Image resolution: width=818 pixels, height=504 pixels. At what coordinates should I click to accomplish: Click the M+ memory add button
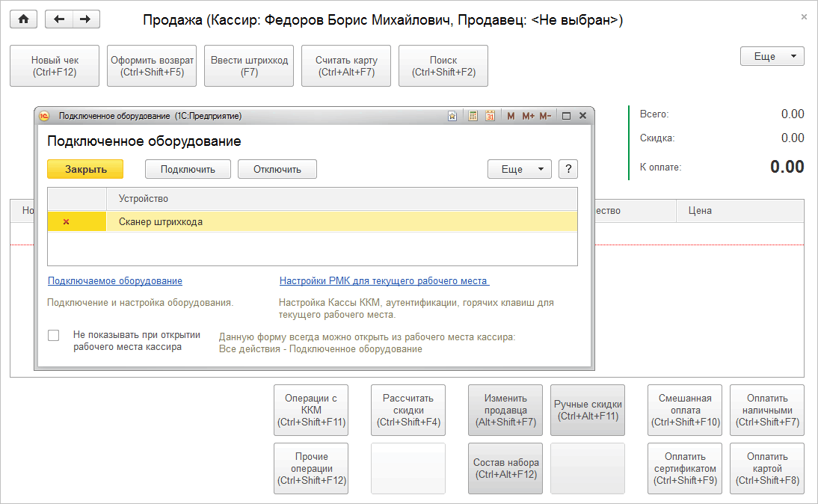(528, 116)
